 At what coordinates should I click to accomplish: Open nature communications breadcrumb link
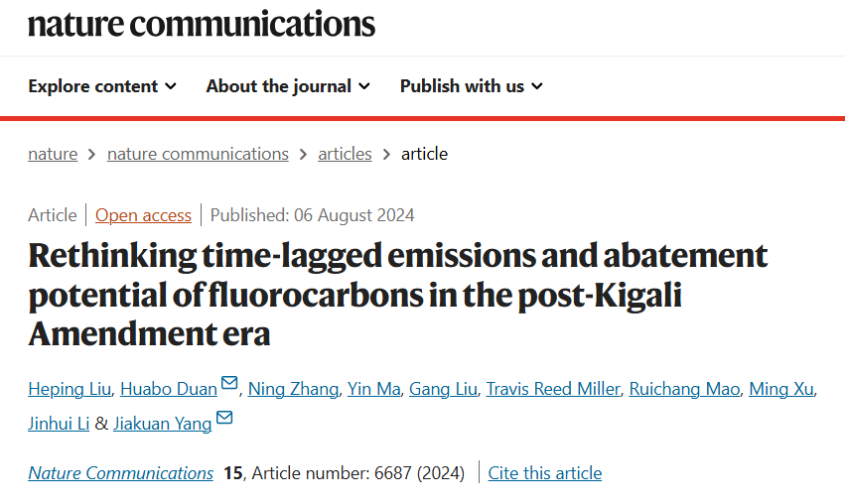pos(198,154)
